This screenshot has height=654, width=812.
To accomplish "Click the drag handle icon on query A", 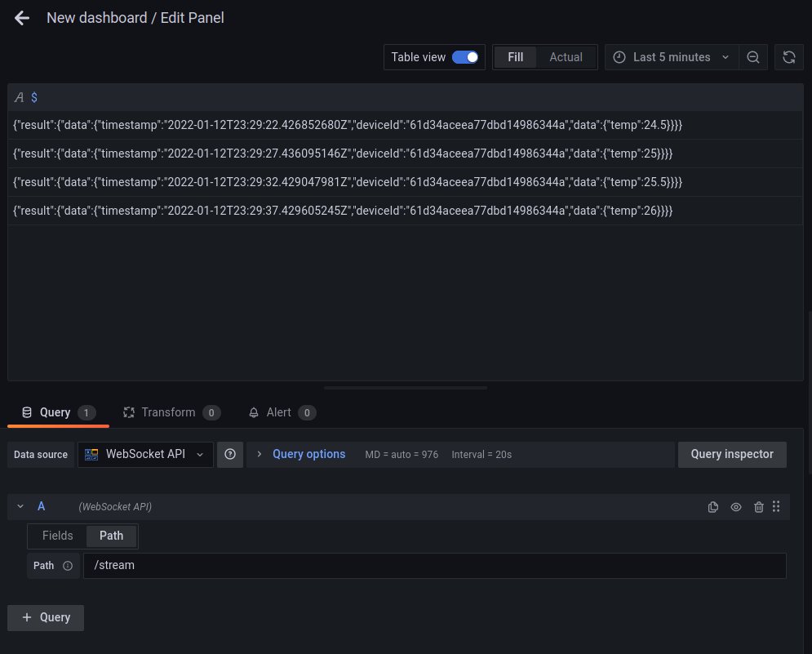I will point(776,507).
